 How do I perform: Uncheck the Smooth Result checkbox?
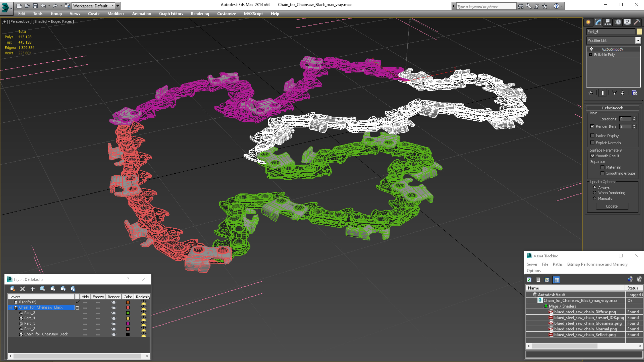click(593, 156)
